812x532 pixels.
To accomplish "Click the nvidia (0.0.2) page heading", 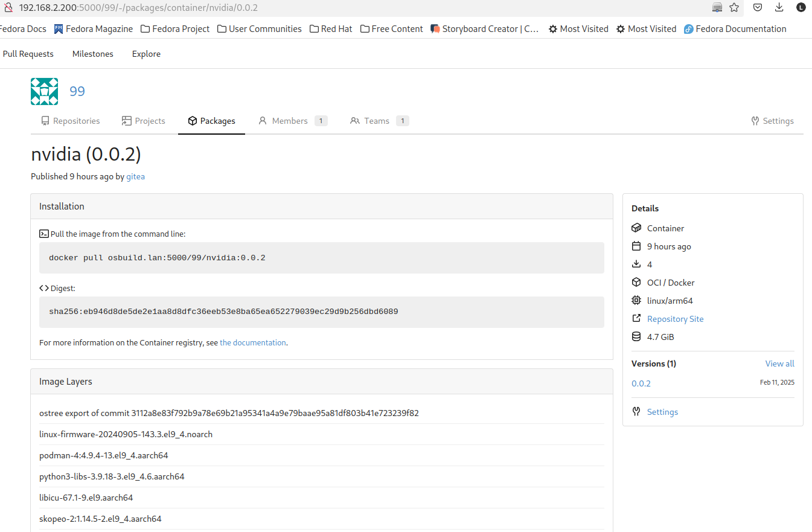I will pyautogui.click(x=86, y=155).
